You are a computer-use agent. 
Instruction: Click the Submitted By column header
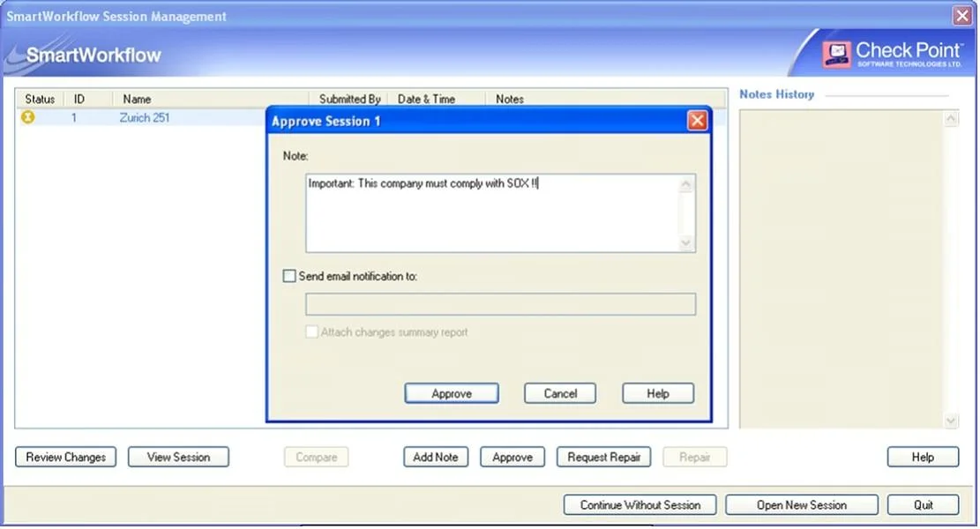click(x=349, y=99)
